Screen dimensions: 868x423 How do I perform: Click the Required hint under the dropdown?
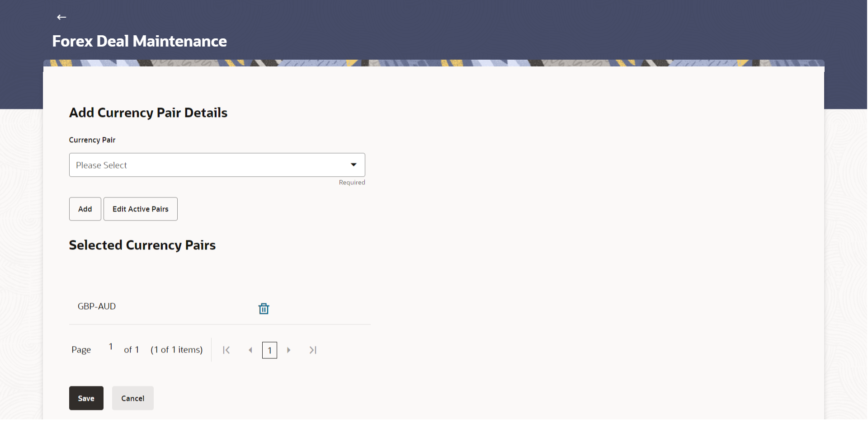point(352,183)
